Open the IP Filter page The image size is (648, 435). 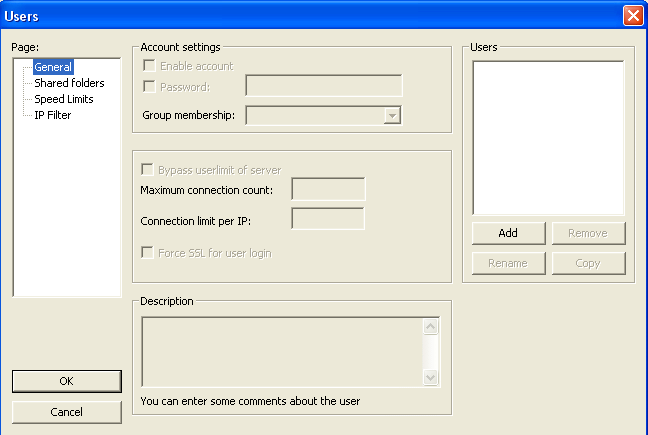coord(52,115)
